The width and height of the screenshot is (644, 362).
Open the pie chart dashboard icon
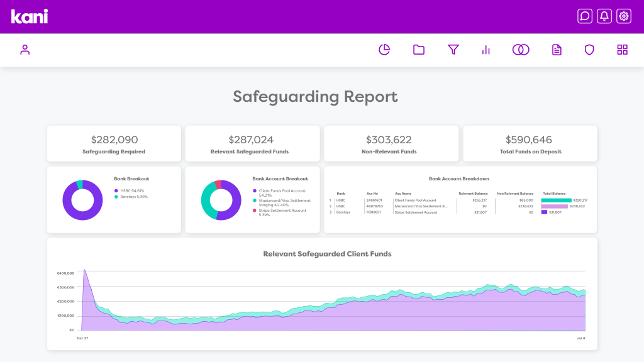(x=384, y=50)
